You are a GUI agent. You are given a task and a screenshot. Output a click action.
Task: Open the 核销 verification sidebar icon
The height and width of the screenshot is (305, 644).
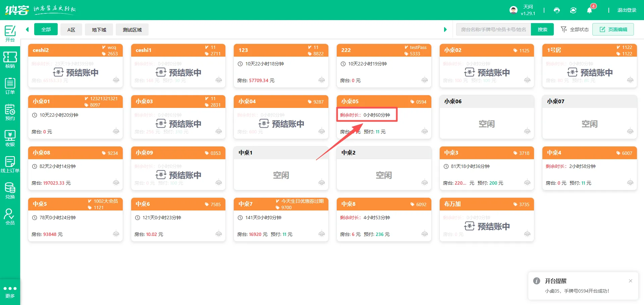point(10,60)
